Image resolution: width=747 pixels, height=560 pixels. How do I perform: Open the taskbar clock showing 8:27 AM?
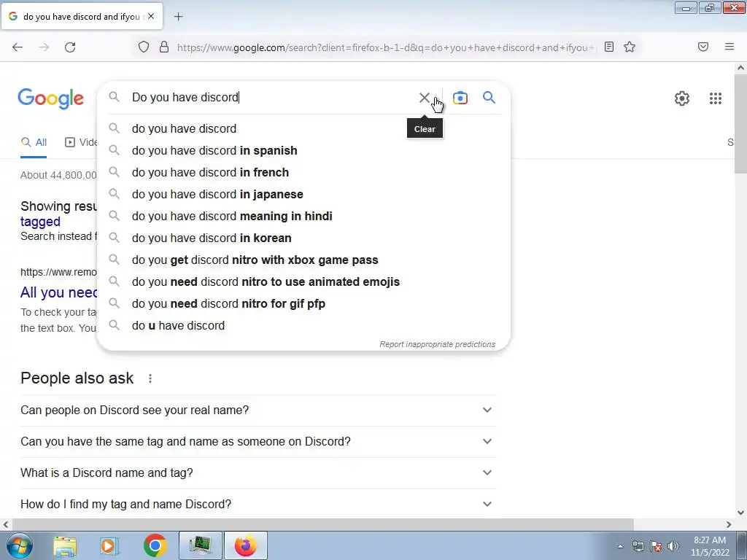[x=710, y=546]
